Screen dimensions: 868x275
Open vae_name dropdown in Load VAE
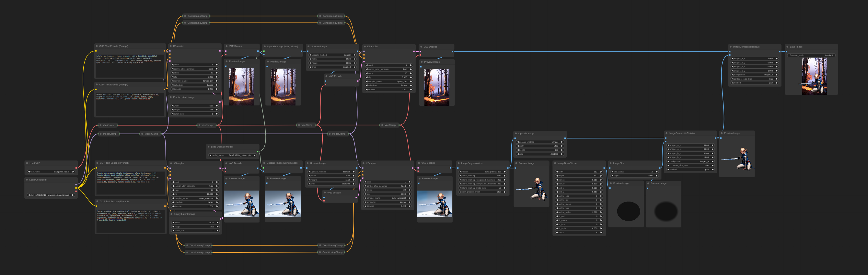click(51, 172)
